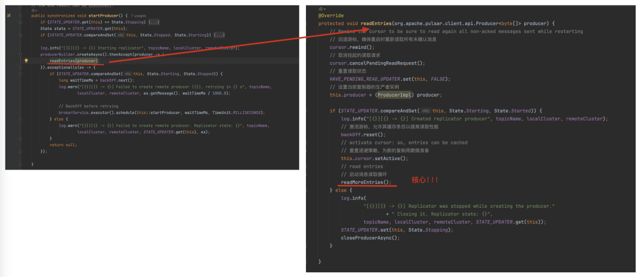Click closeProducerAsync() statement

pyautogui.click(x=370, y=238)
